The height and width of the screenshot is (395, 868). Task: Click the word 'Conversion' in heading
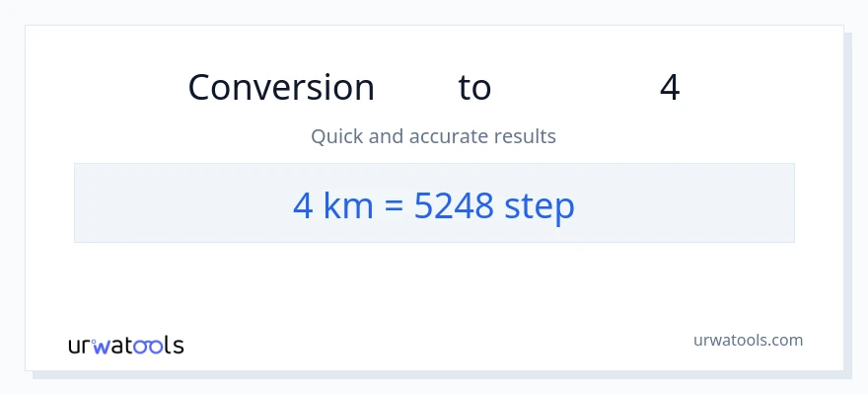click(281, 88)
